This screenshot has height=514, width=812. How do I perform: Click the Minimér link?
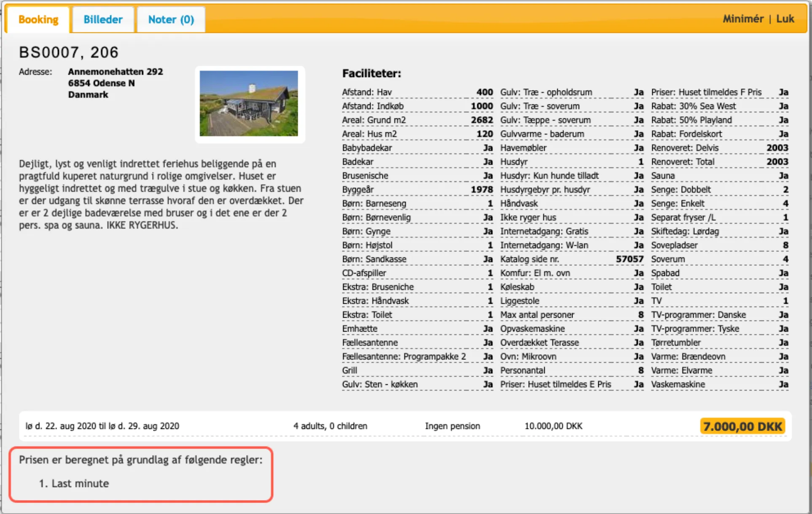743,19
